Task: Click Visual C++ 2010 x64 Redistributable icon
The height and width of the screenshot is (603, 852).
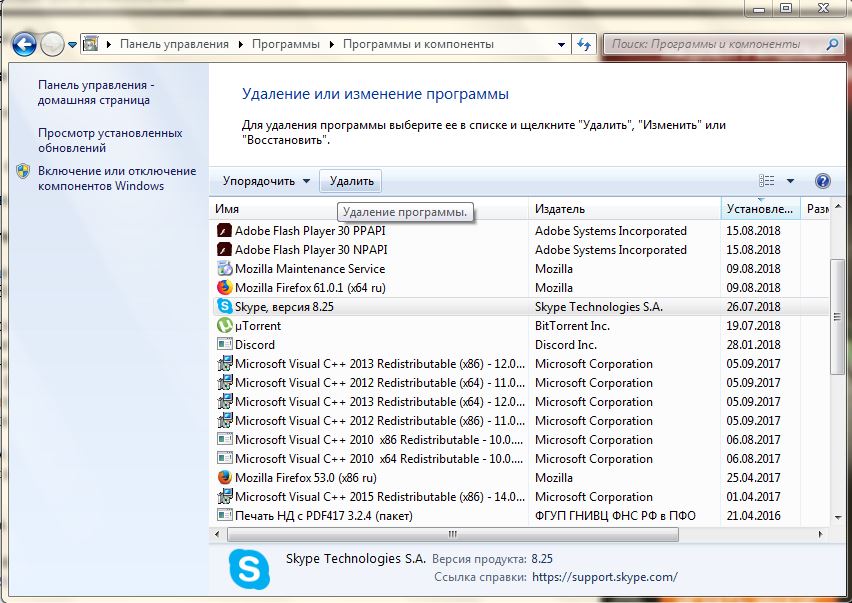Action: [224, 458]
